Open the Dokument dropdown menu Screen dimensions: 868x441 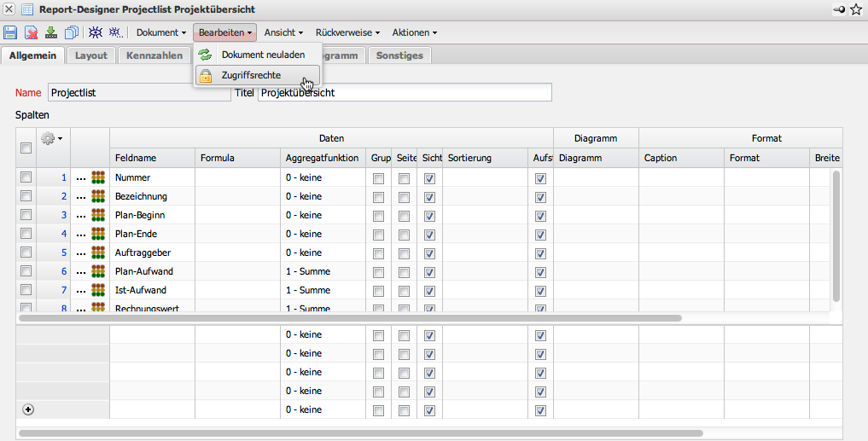160,32
